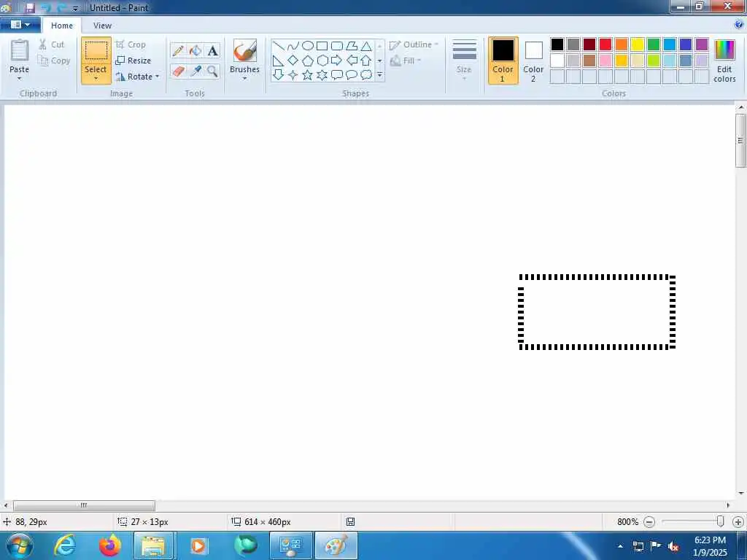Choose the purple color swatch

(701, 44)
